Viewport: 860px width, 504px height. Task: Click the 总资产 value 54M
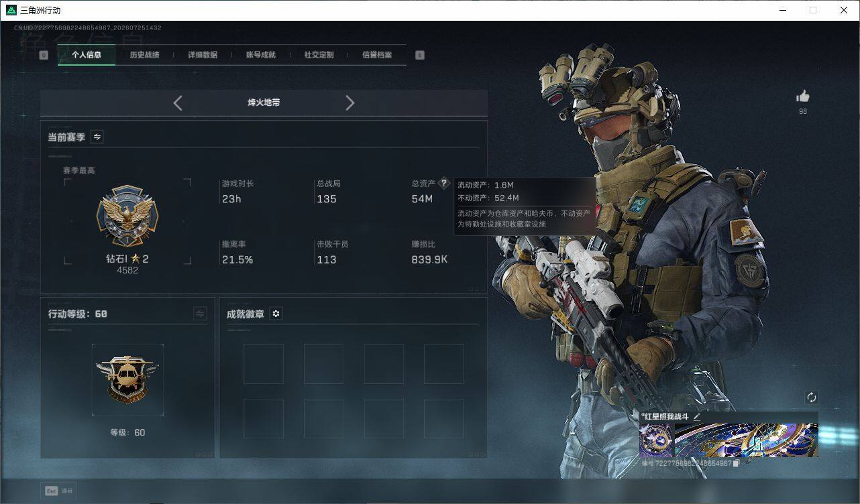point(422,199)
